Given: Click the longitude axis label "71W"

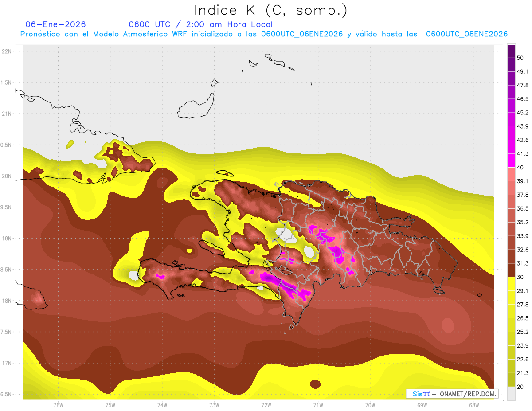Looking at the screenshot, I should point(318,405).
